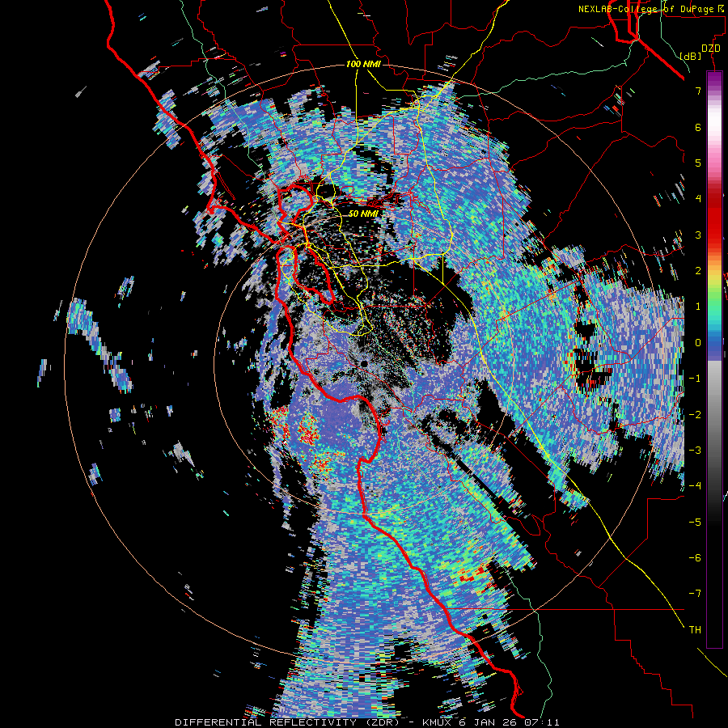Click the "4" value on the color scale
The height and width of the screenshot is (728, 728).
pyautogui.click(x=698, y=199)
